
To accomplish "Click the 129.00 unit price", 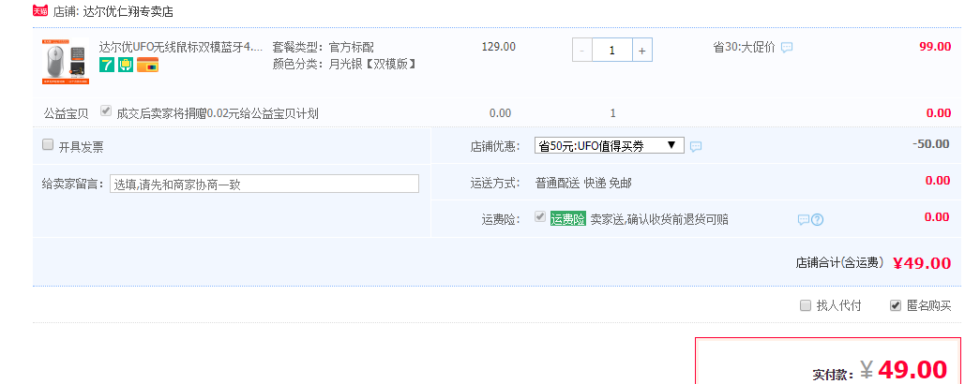I will [499, 46].
